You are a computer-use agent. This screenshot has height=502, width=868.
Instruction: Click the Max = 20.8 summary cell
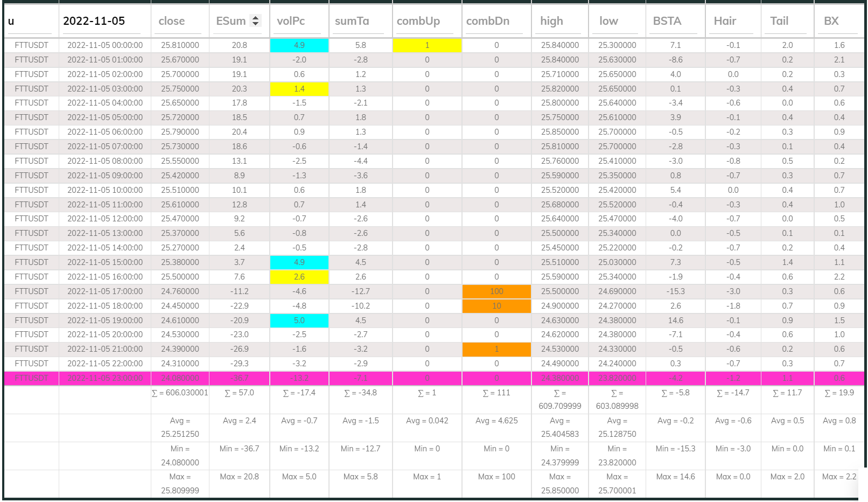[x=239, y=476]
